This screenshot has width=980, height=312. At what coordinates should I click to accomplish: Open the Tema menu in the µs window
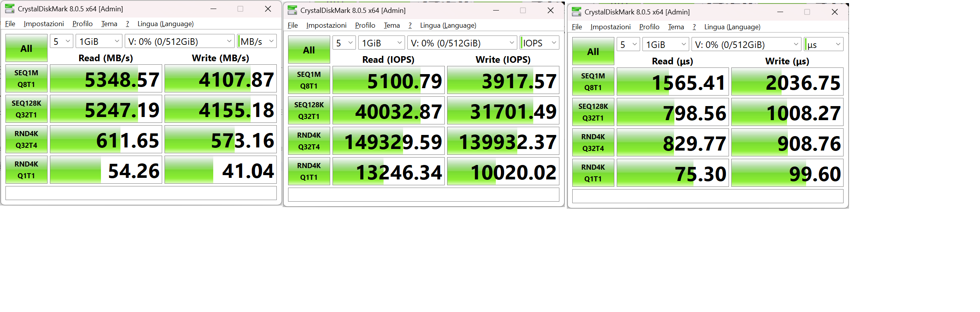click(676, 27)
